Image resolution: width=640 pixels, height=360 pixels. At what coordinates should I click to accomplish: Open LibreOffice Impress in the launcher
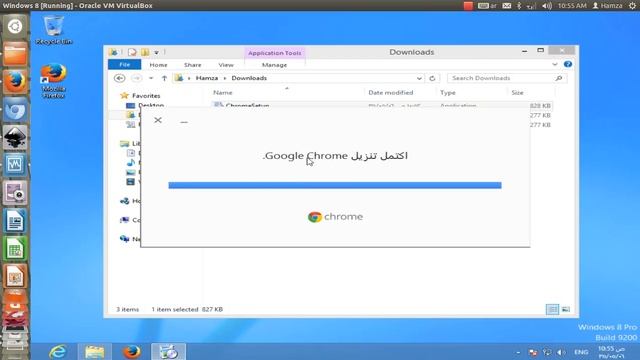(15, 276)
